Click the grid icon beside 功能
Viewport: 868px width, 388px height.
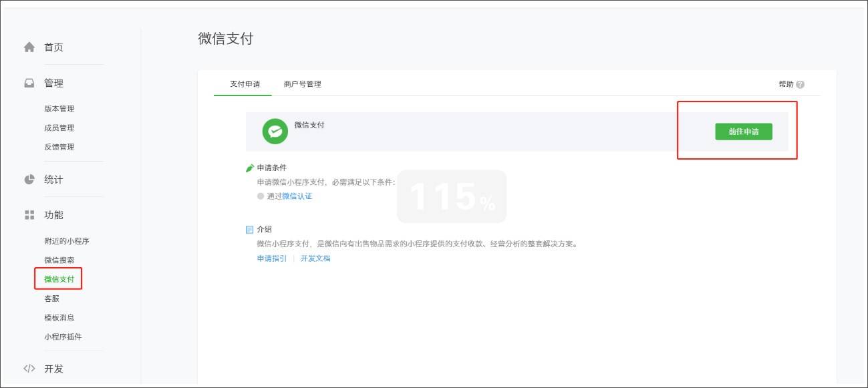(x=29, y=215)
